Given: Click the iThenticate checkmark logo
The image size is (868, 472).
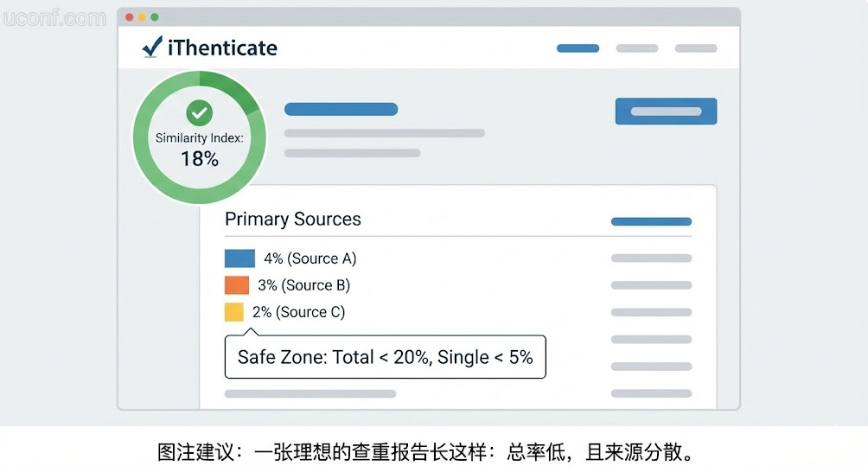Looking at the screenshot, I should point(152,48).
